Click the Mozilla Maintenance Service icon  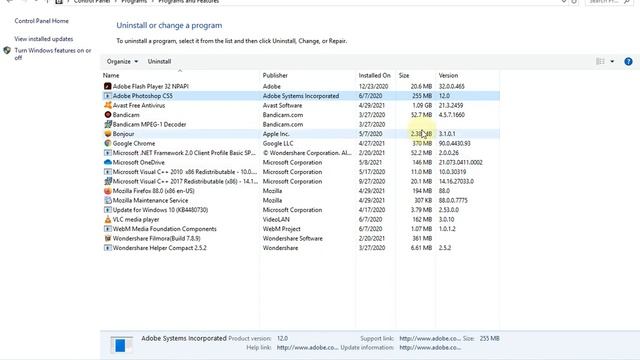108,200
